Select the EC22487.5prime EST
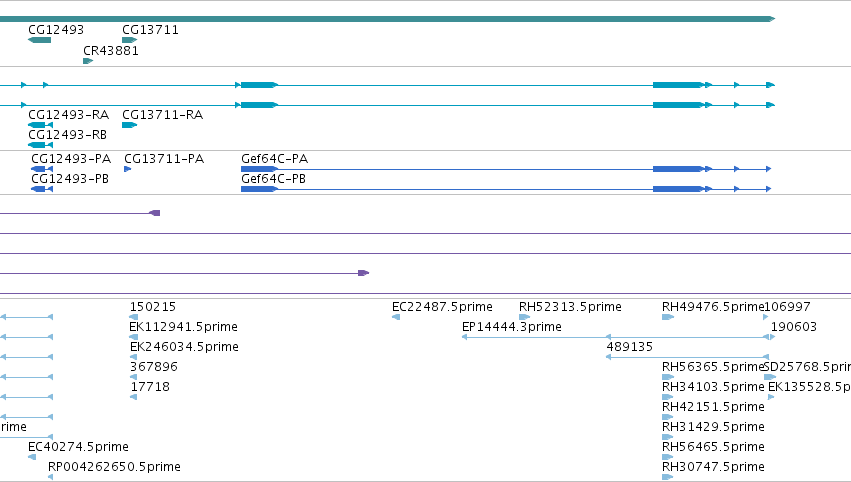The width and height of the screenshot is (851, 482). 396,317
